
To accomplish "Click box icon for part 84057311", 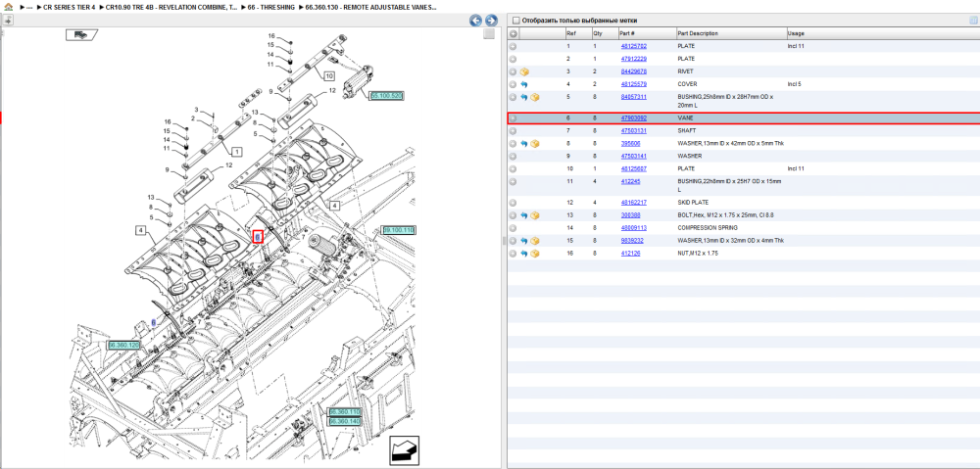I will (535, 97).
